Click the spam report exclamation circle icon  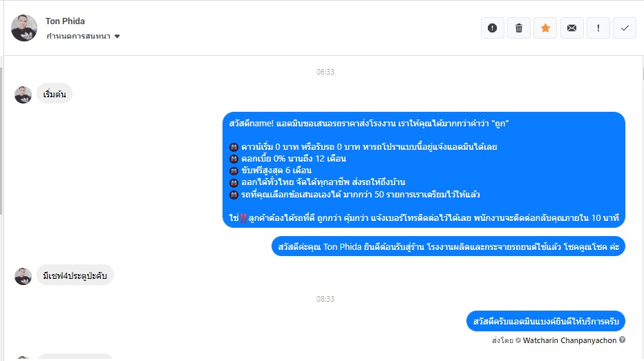pyautogui.click(x=493, y=28)
